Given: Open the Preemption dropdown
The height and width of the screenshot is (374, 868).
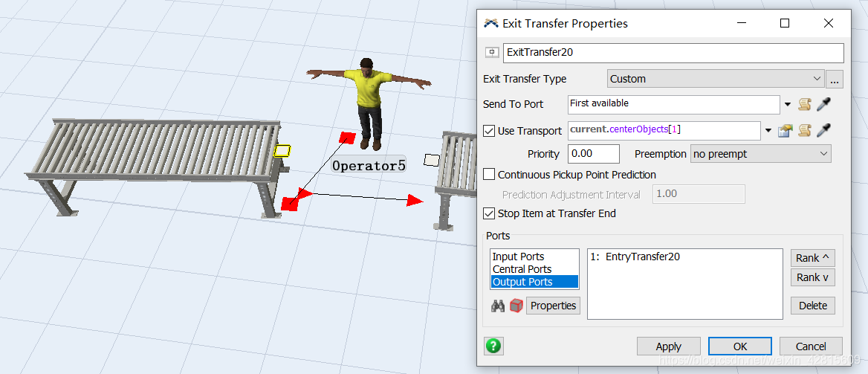Looking at the screenshot, I should pyautogui.click(x=760, y=153).
